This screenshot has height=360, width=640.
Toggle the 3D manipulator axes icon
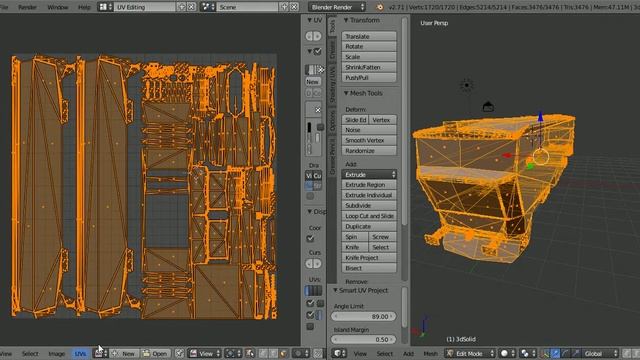click(x=545, y=353)
